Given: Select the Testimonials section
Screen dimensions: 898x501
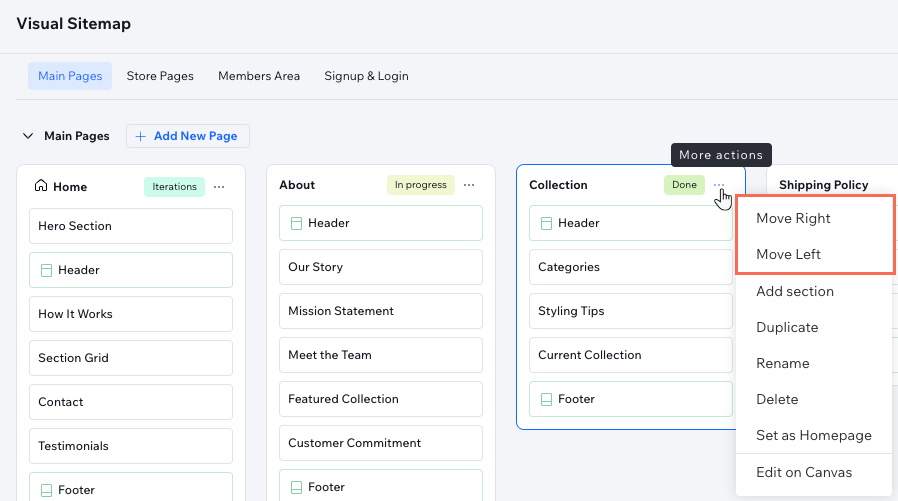Looking at the screenshot, I should [x=131, y=446].
